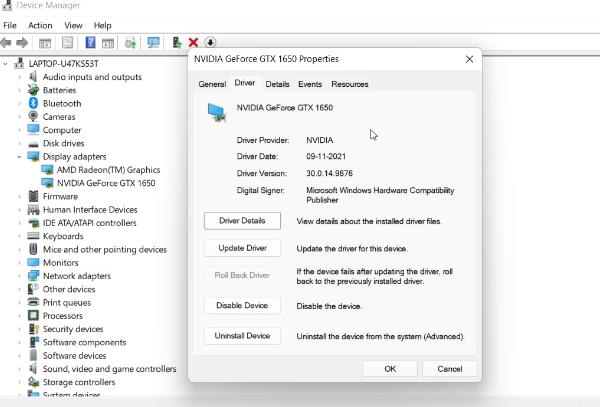
Task: Switch to the Details tab
Action: pyautogui.click(x=277, y=84)
